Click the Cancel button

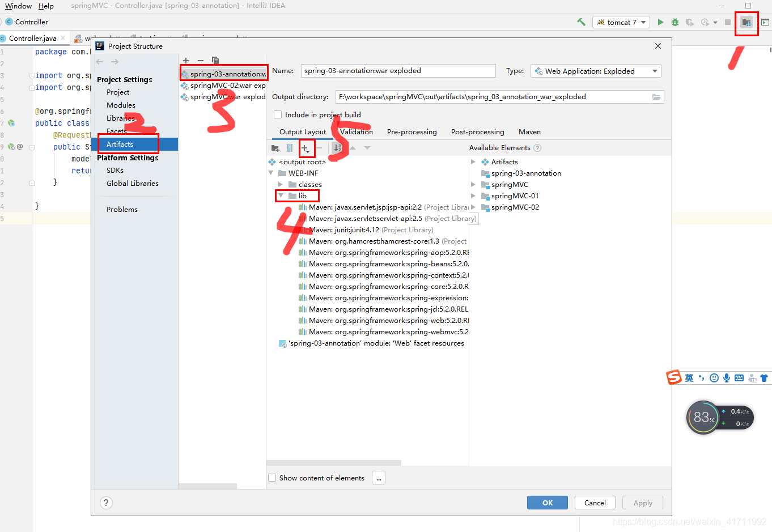coord(595,503)
